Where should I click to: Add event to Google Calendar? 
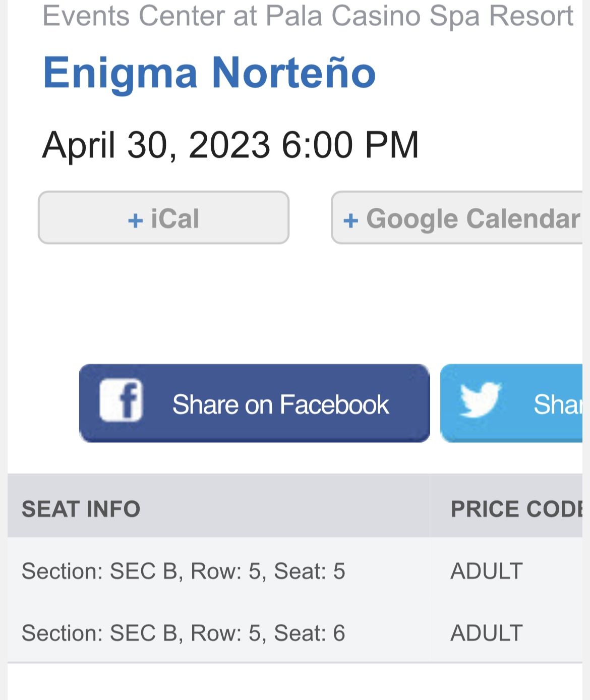click(x=459, y=218)
